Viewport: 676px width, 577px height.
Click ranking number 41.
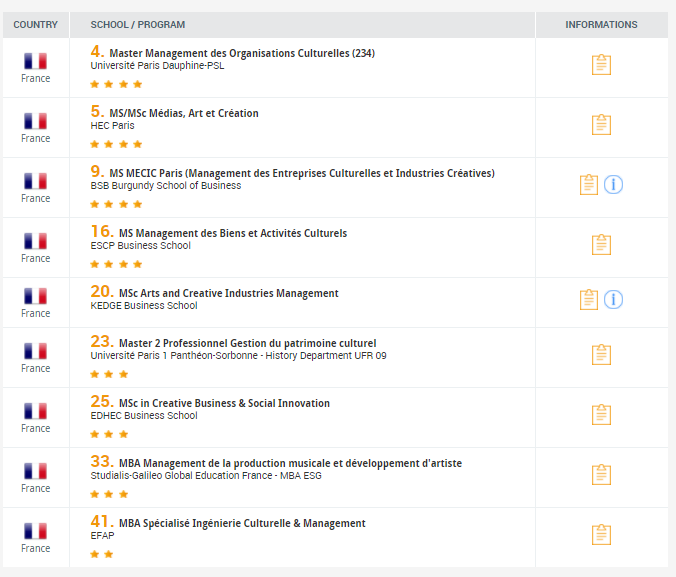(102, 521)
